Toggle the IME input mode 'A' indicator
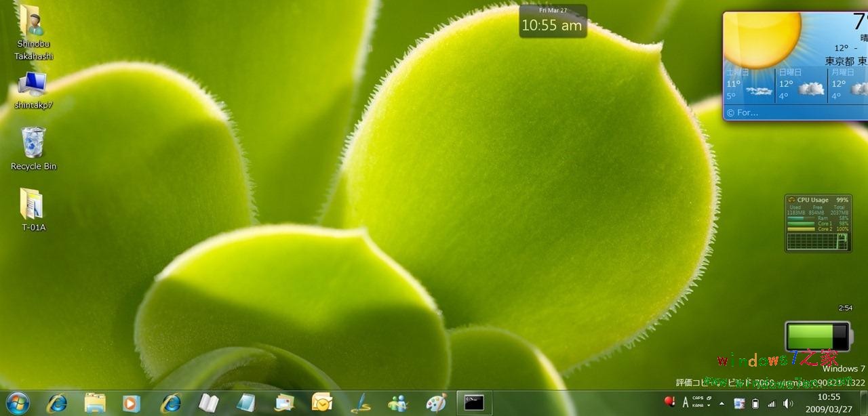Viewport: 868px width, 416px height. 686,402
